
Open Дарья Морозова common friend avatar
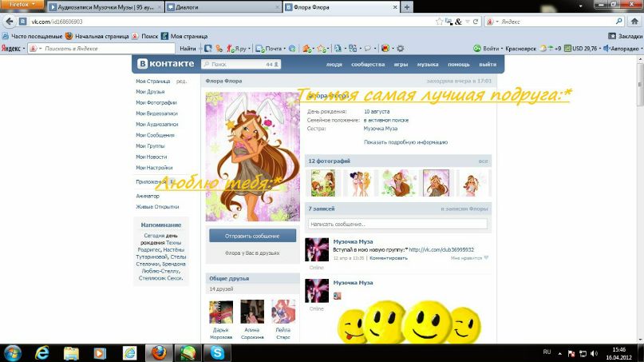(221, 312)
